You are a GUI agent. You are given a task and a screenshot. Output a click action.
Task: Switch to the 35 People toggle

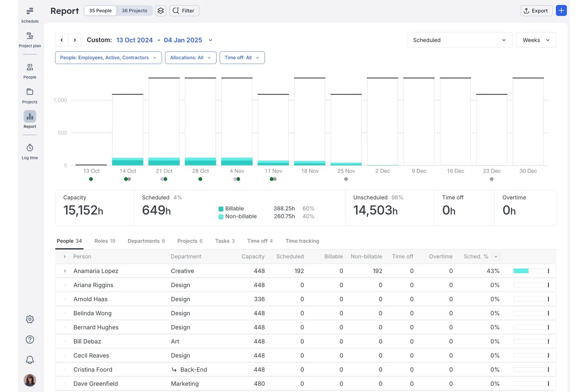click(100, 11)
